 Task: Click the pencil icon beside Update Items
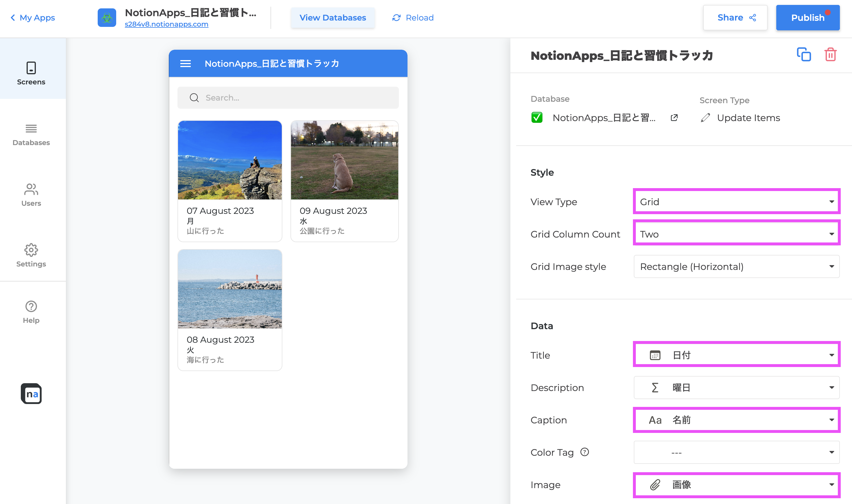tap(705, 118)
